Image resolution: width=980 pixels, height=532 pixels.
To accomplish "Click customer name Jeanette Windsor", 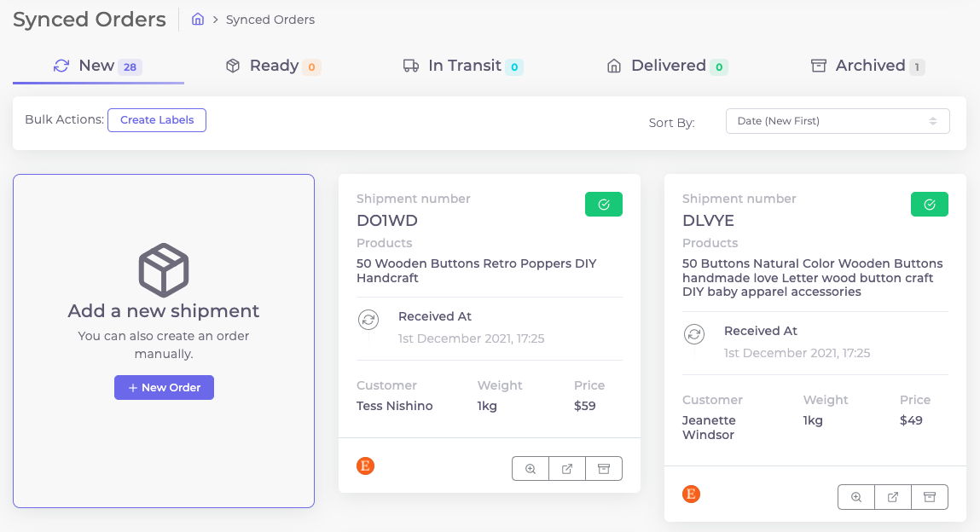I will pyautogui.click(x=709, y=428).
